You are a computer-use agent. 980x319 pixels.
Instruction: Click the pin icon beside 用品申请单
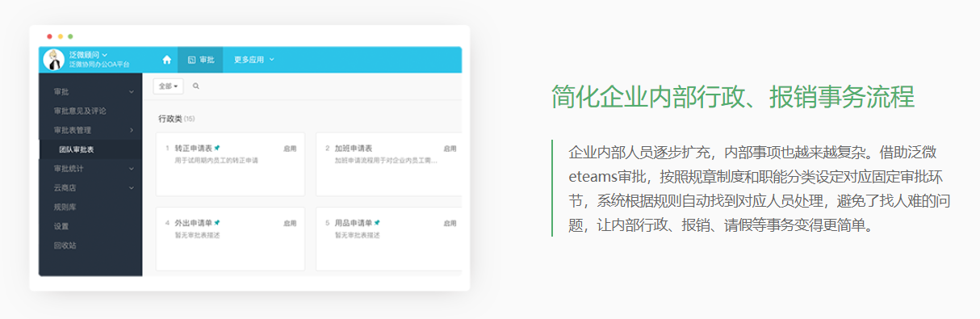(377, 222)
